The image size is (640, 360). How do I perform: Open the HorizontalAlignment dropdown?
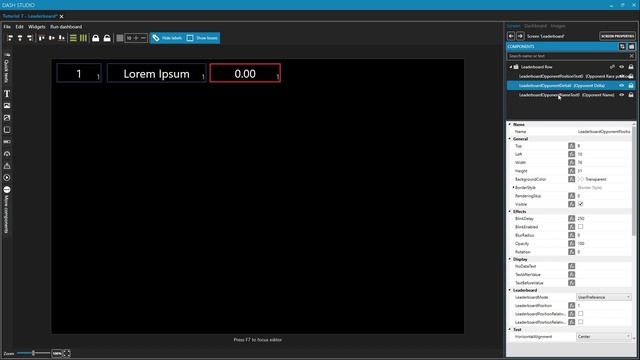pos(604,337)
